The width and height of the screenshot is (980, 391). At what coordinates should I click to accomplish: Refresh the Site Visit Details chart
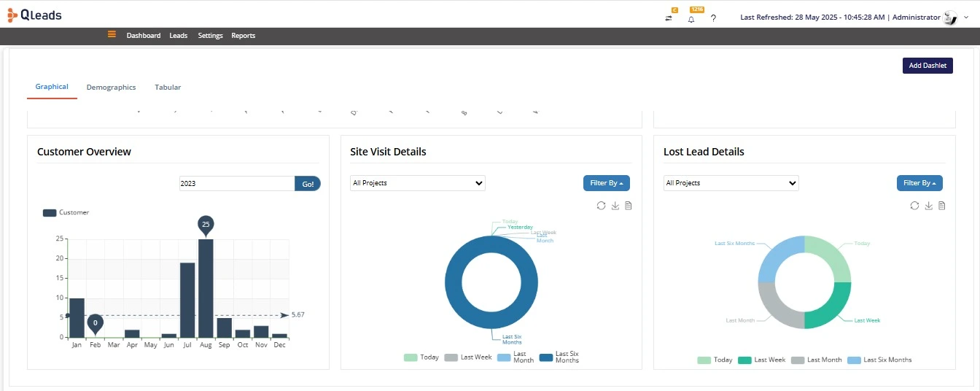point(601,206)
